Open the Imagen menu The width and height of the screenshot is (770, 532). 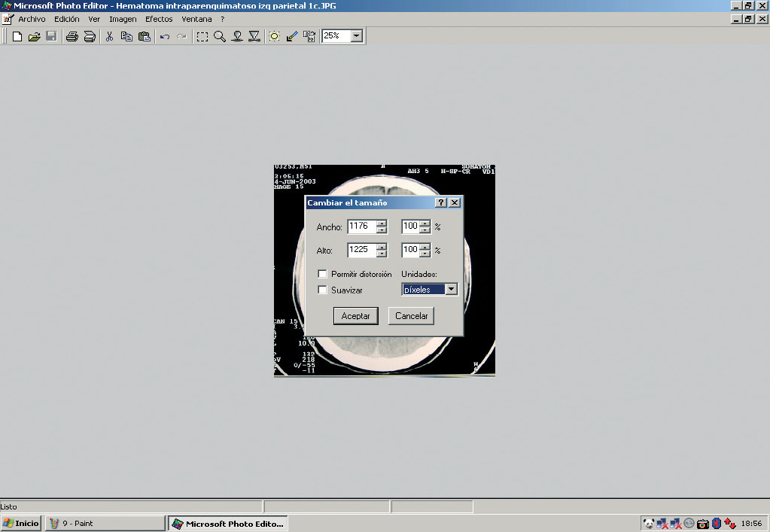pyautogui.click(x=123, y=19)
